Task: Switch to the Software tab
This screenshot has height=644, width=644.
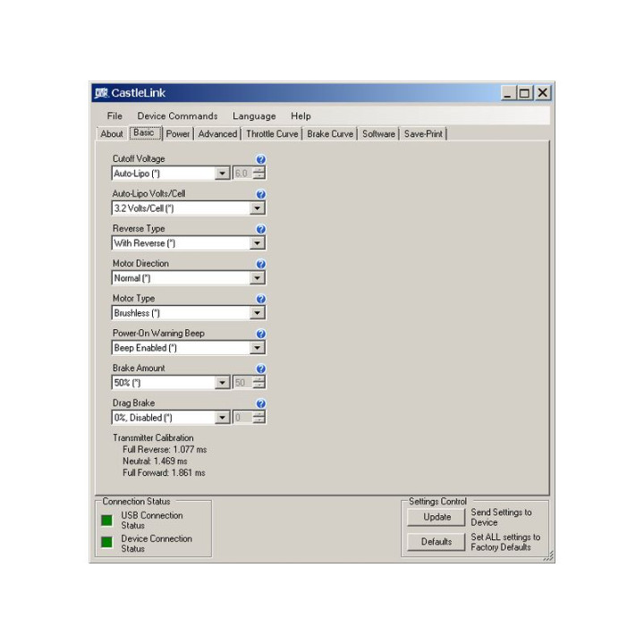Action: 378,134
